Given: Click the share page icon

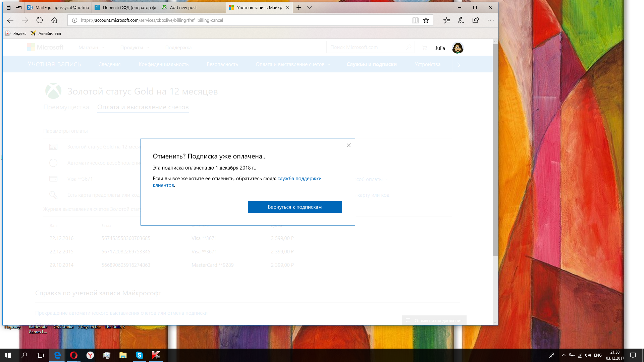Looking at the screenshot, I should coord(476,20).
